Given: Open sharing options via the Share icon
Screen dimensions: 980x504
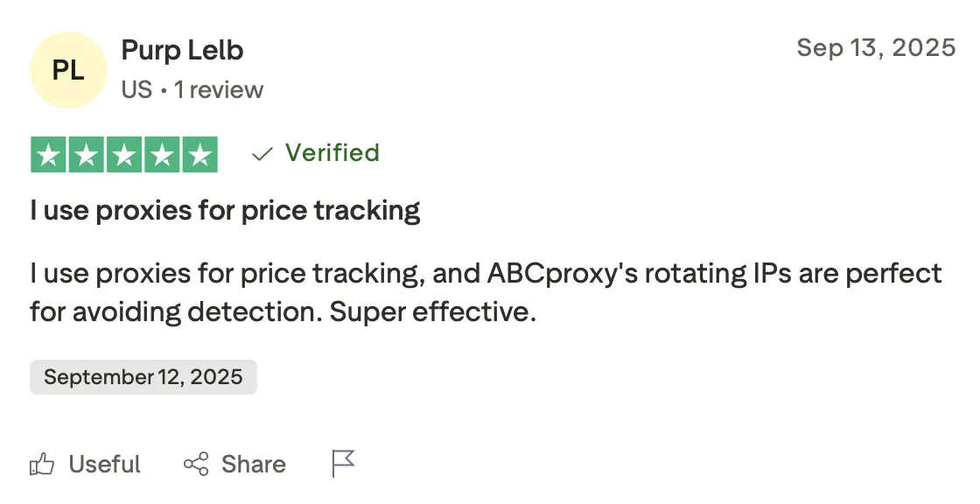Looking at the screenshot, I should [196, 464].
